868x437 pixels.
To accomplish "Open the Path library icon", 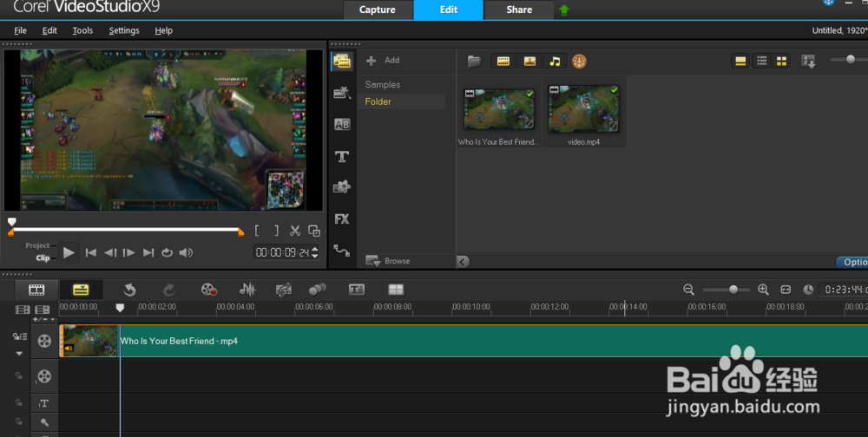I will (x=341, y=251).
